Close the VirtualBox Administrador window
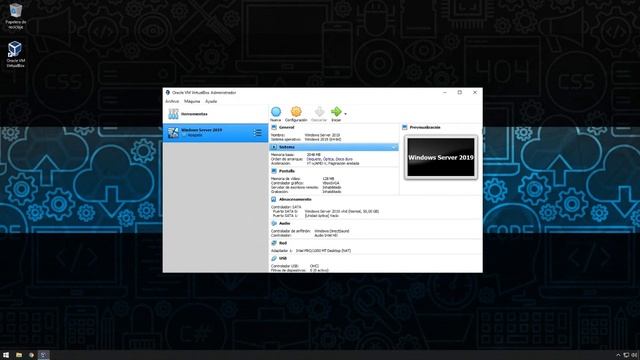The height and width of the screenshot is (360, 640). tap(475, 93)
